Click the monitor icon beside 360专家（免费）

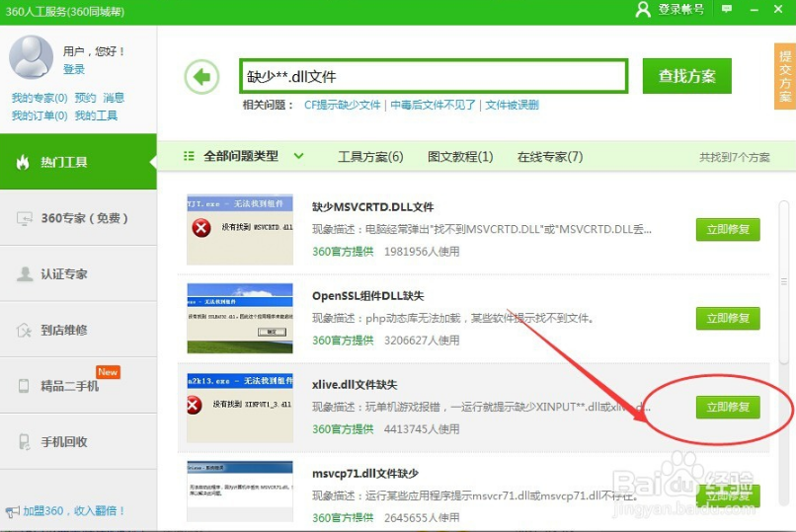coord(24,218)
